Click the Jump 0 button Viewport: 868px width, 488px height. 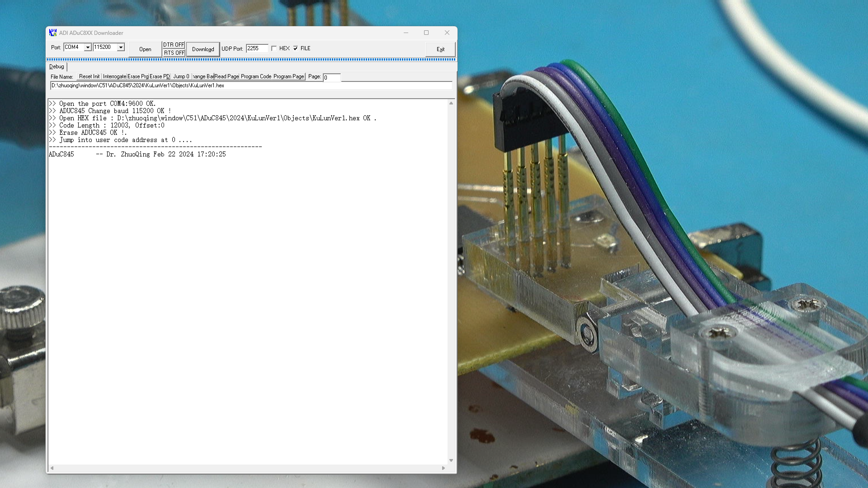[x=180, y=76]
